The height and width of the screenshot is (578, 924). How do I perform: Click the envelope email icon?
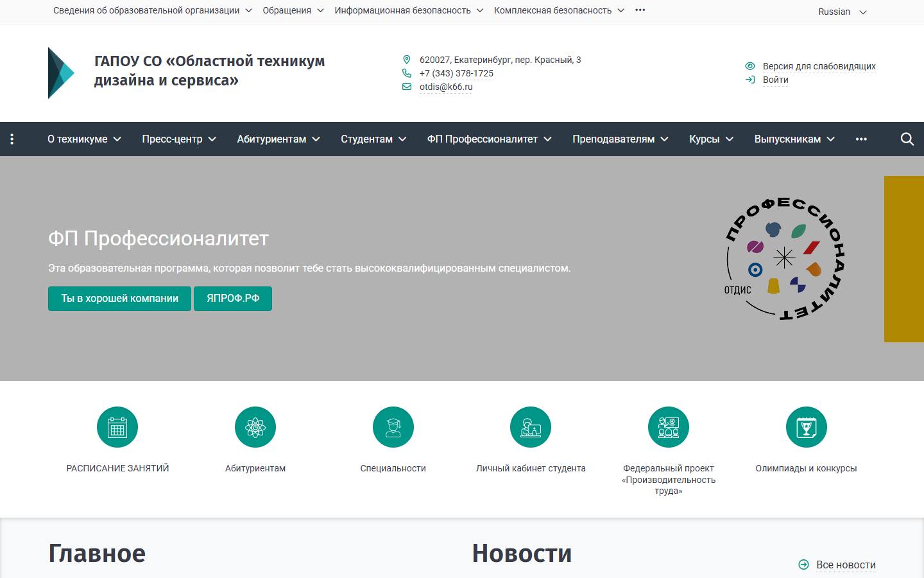pyautogui.click(x=406, y=87)
